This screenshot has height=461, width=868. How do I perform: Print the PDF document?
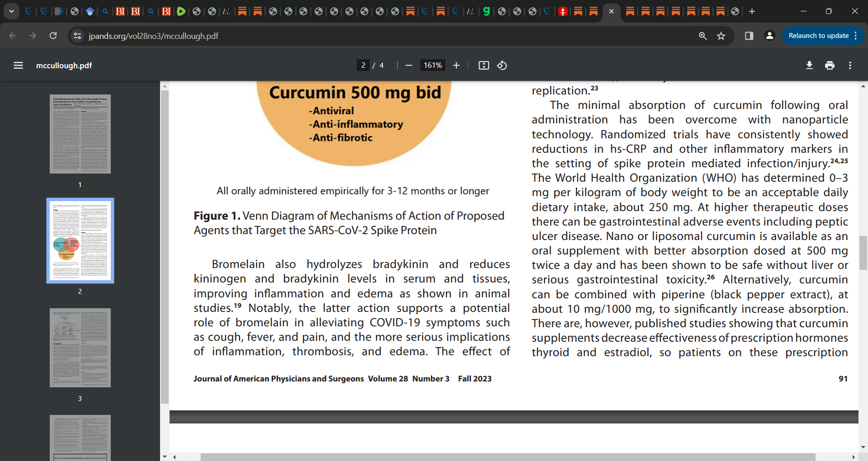(x=830, y=66)
